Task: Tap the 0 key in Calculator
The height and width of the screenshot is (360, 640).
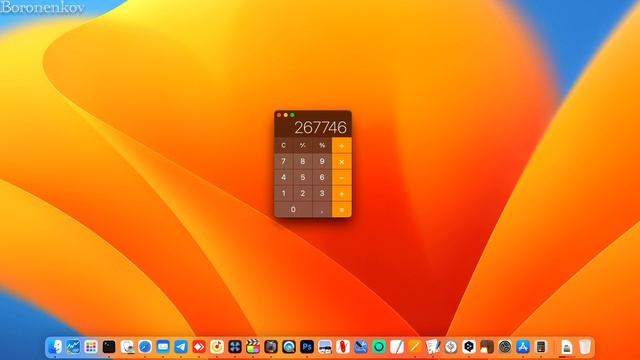Action: (x=293, y=210)
